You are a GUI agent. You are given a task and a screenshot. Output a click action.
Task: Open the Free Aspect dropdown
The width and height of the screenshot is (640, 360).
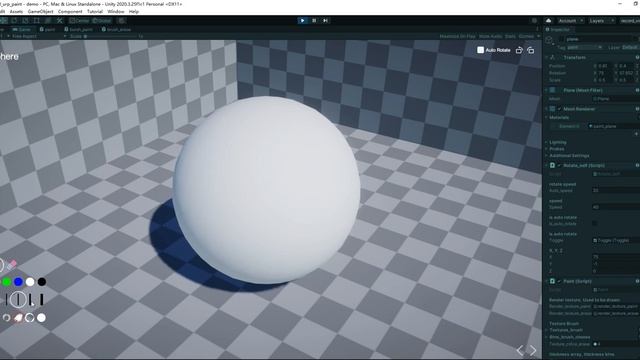[37, 36]
